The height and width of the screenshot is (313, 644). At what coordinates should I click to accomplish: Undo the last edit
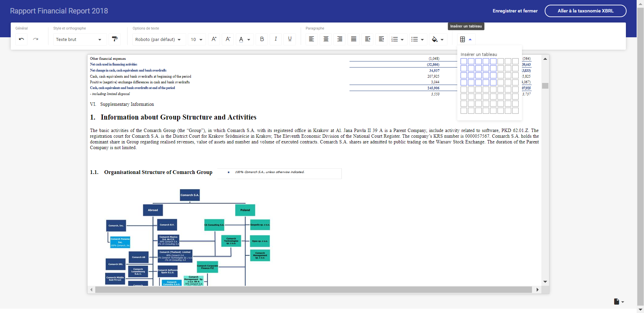pos(21,39)
